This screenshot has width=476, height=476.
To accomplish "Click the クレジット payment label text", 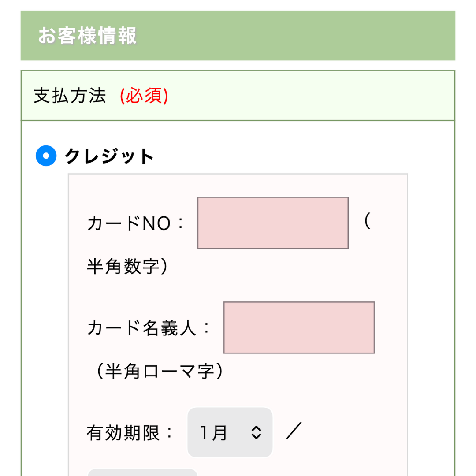I will click(109, 156).
